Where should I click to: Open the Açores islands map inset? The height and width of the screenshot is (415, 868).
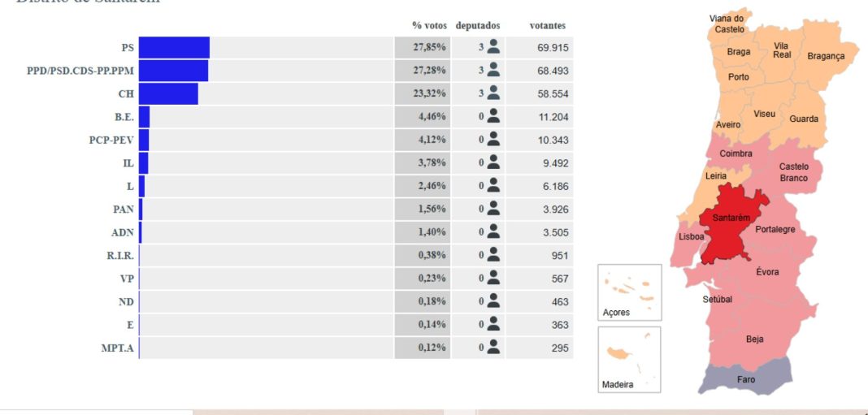pos(629,292)
